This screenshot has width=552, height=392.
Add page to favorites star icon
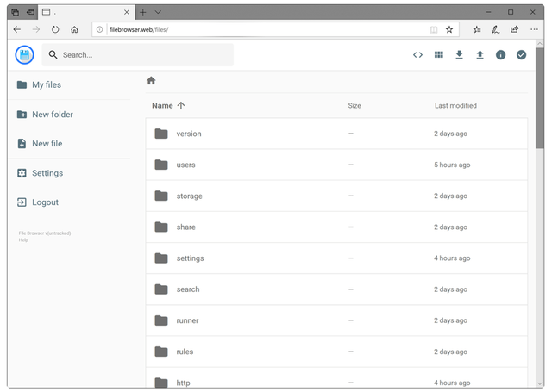(449, 29)
